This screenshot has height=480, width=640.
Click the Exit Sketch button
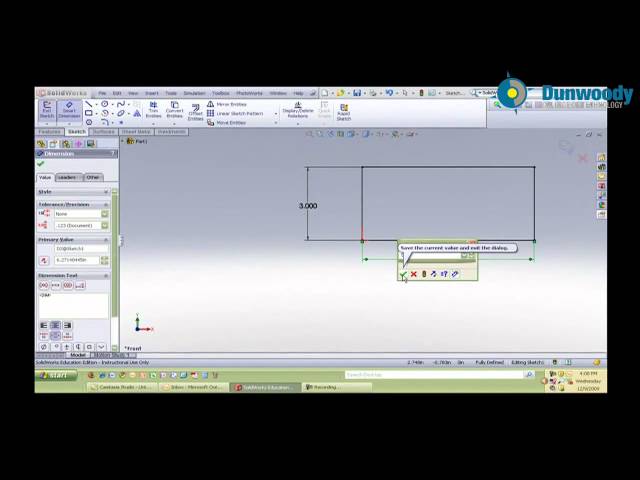coord(47,111)
